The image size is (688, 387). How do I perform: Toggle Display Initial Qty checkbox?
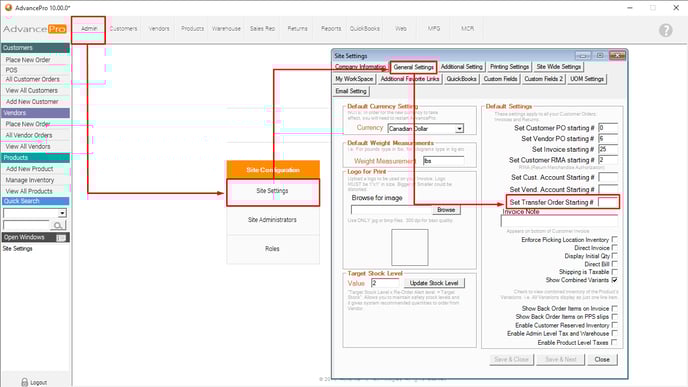tap(614, 256)
